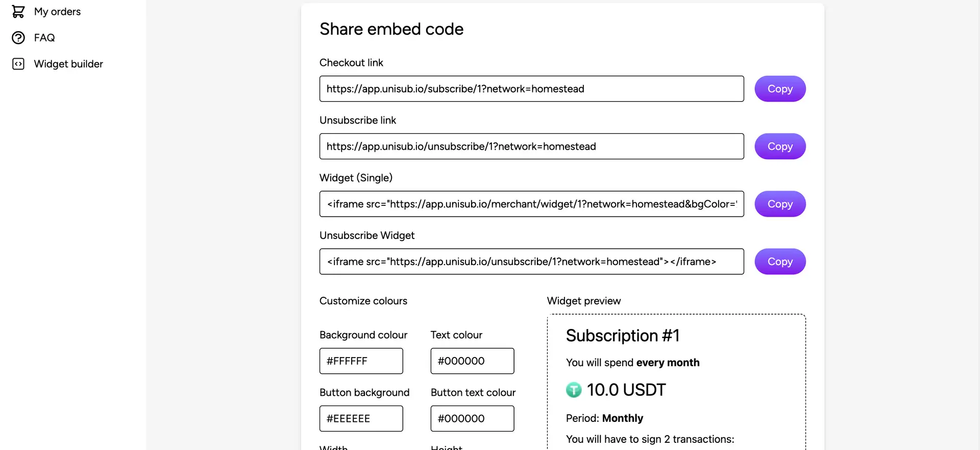This screenshot has width=980, height=450.
Task: Change the Button text colour hex value
Action: click(472, 419)
